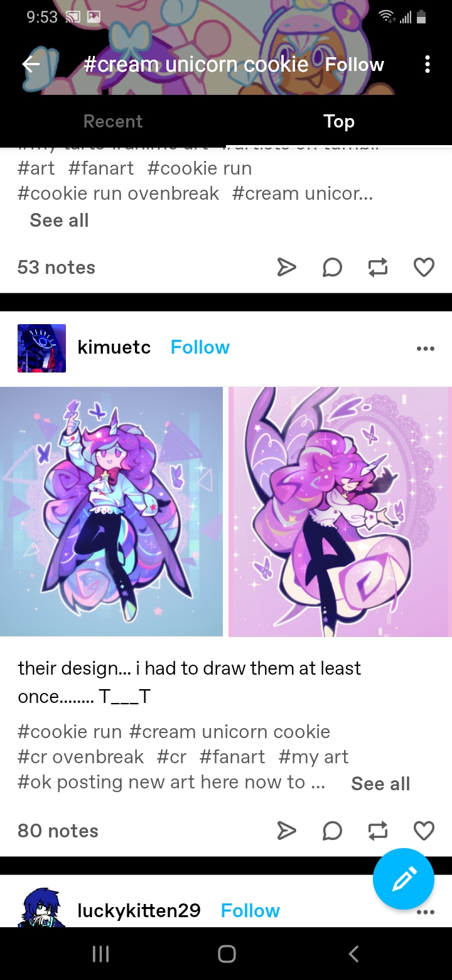Send kimuetc's post via share icon
The image size is (452, 980).
click(286, 831)
